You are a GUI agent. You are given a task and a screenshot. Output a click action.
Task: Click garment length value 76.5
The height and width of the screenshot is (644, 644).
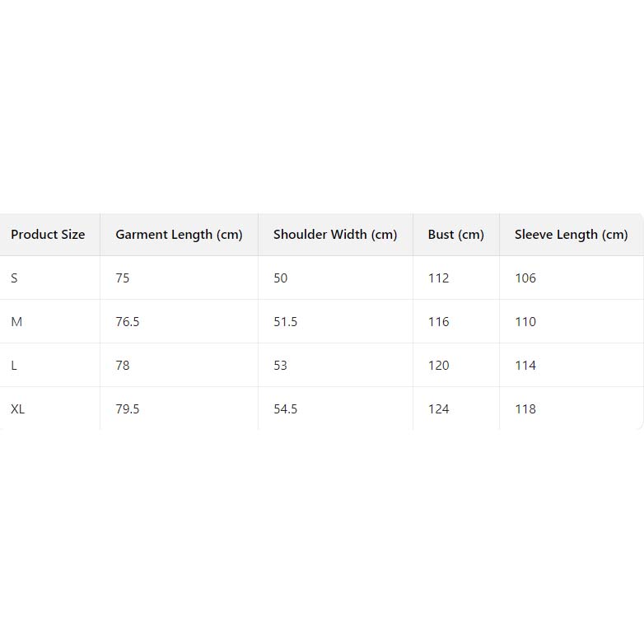coord(128,322)
